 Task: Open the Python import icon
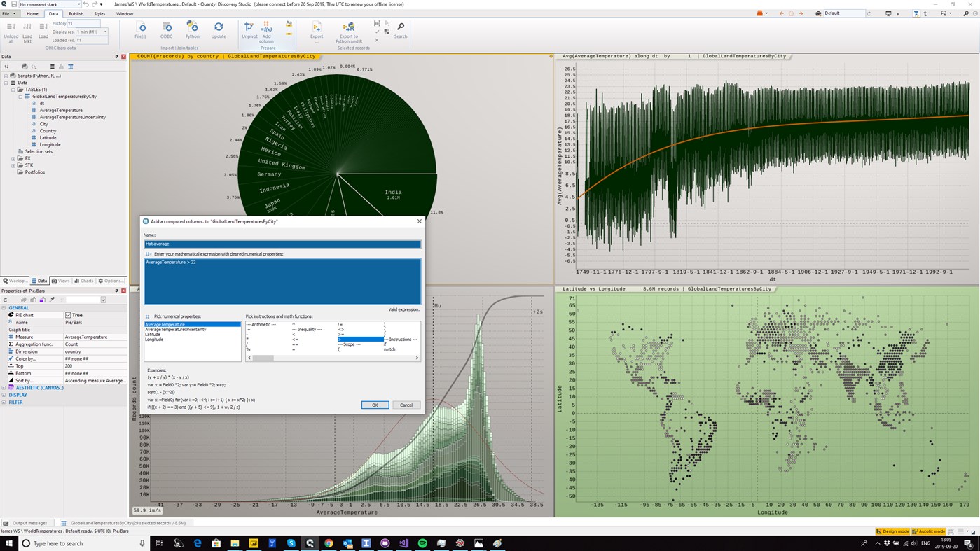click(191, 29)
